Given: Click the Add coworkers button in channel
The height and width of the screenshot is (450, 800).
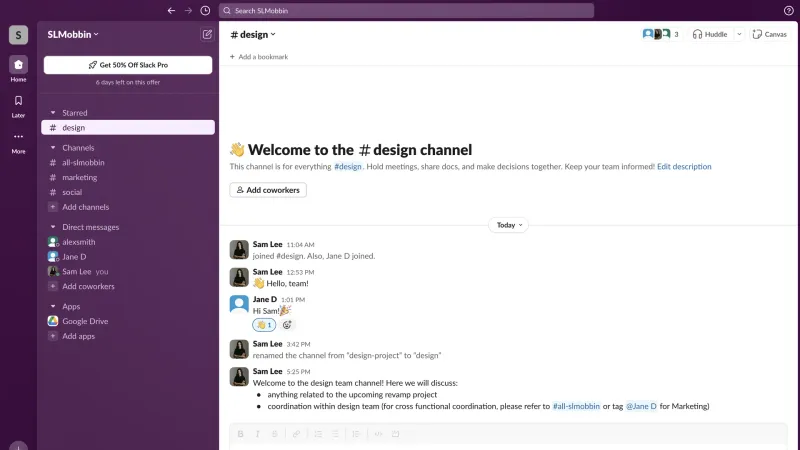Looking at the screenshot, I should (x=268, y=190).
